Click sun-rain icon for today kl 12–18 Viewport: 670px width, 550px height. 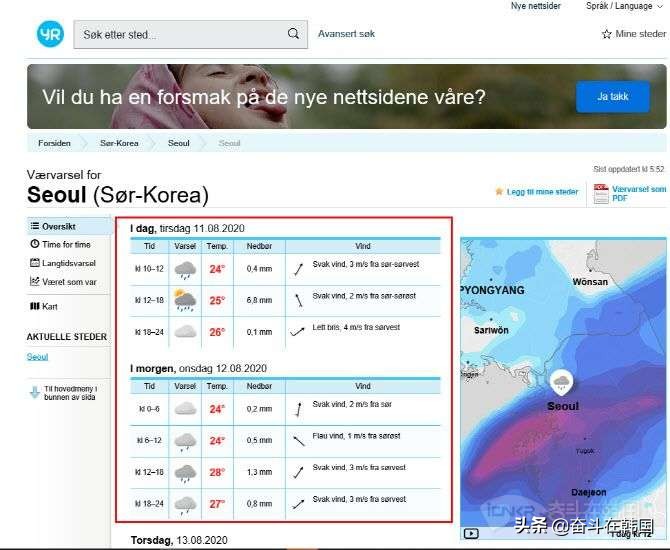coord(185,300)
